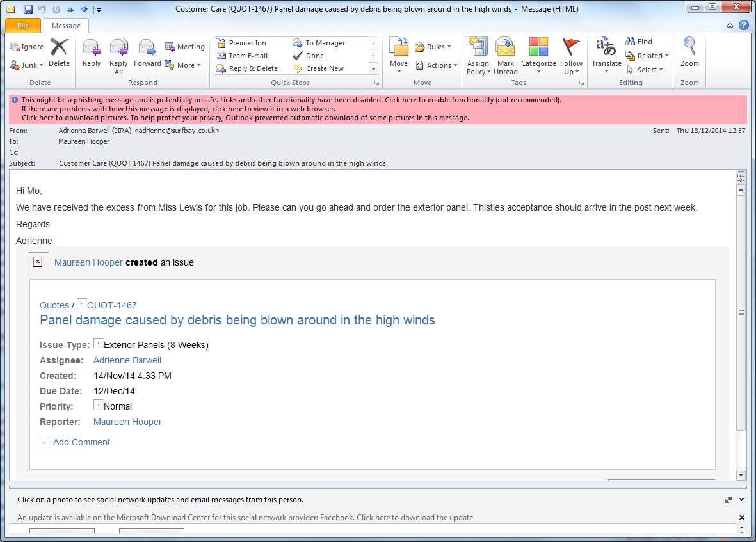Open the Quotes project link

(x=54, y=305)
